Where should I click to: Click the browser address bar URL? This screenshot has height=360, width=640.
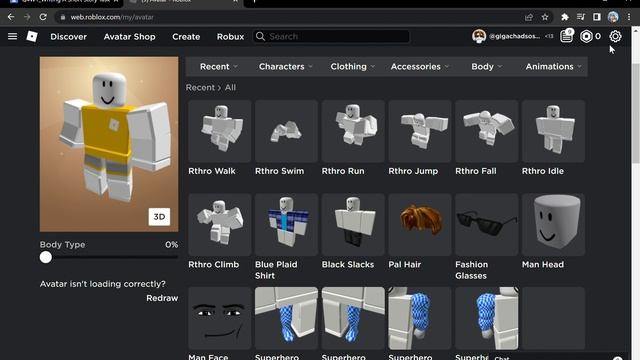[x=112, y=17]
